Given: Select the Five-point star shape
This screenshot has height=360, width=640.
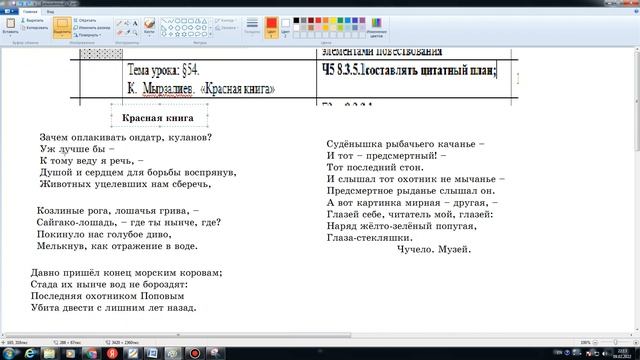Looking at the screenshot, I should [178, 34].
